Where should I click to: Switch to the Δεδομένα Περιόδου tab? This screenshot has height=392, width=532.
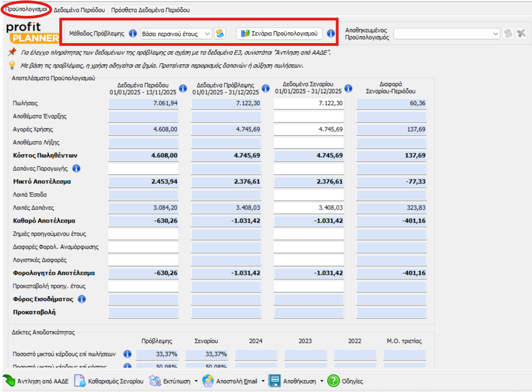(80, 10)
